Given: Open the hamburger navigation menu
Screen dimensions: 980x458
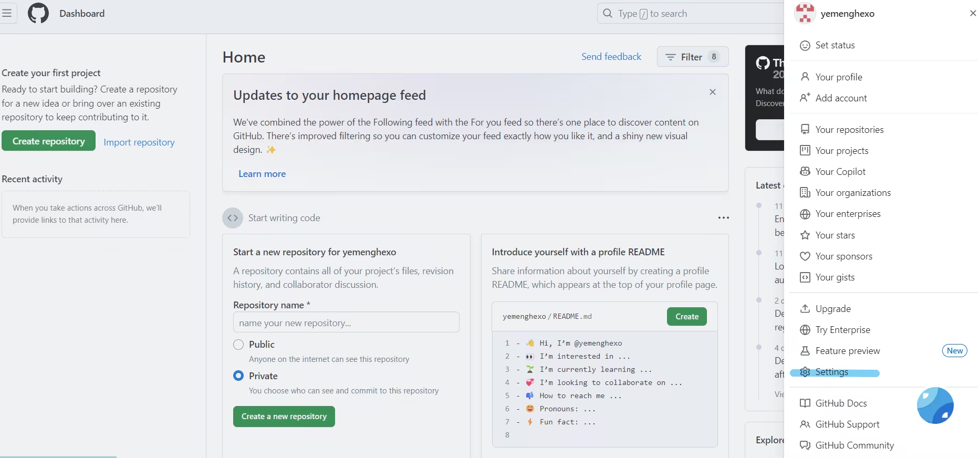Looking at the screenshot, I should pyautogui.click(x=7, y=13).
